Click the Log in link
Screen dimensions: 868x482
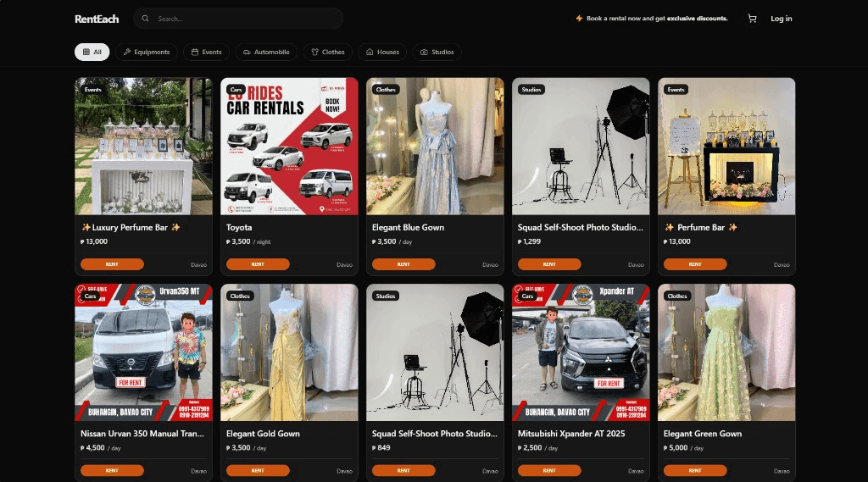[x=781, y=19]
